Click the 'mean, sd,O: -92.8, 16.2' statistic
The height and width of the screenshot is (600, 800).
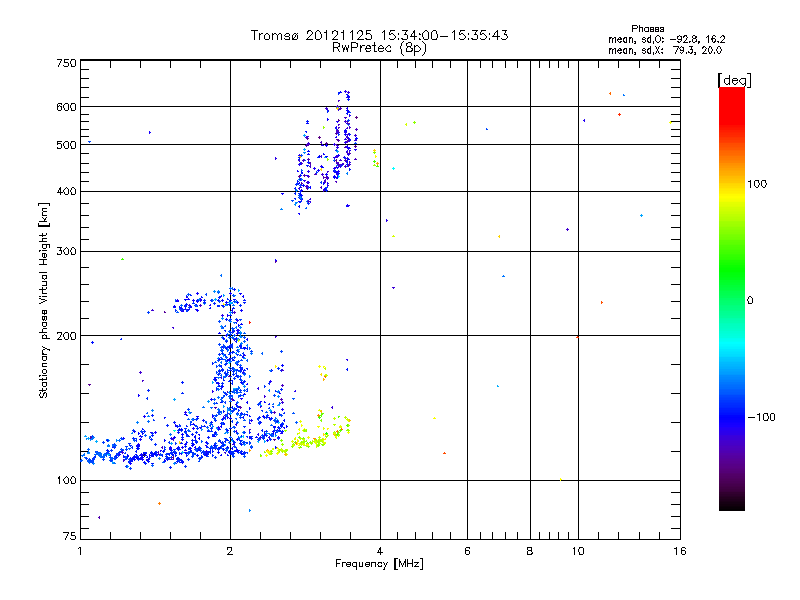pyautogui.click(x=666, y=39)
